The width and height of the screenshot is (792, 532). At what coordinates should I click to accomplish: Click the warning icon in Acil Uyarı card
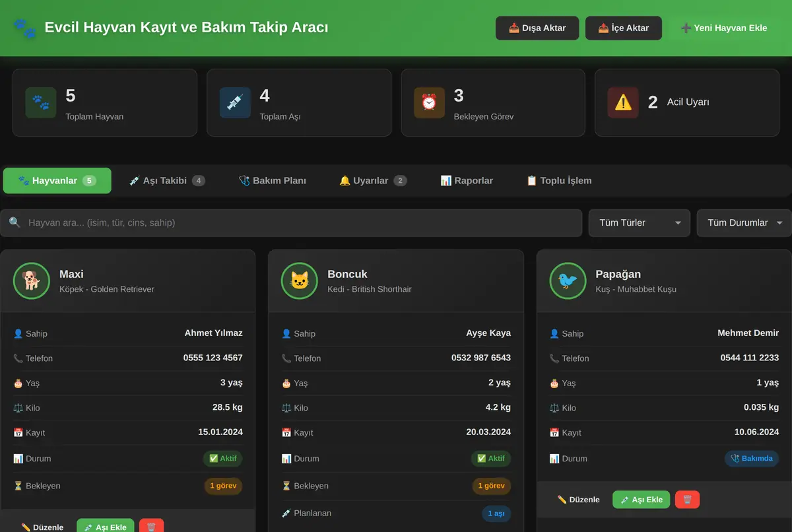[623, 103]
